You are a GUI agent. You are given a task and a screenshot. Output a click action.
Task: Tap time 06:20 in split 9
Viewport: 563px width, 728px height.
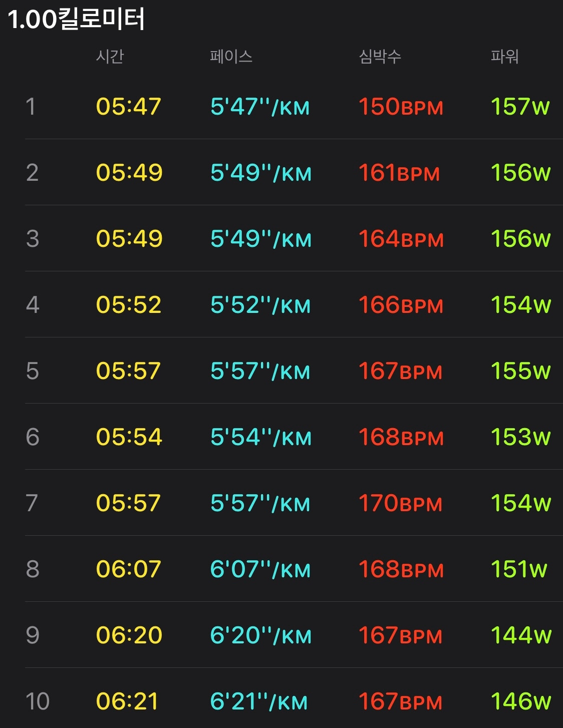click(x=129, y=635)
